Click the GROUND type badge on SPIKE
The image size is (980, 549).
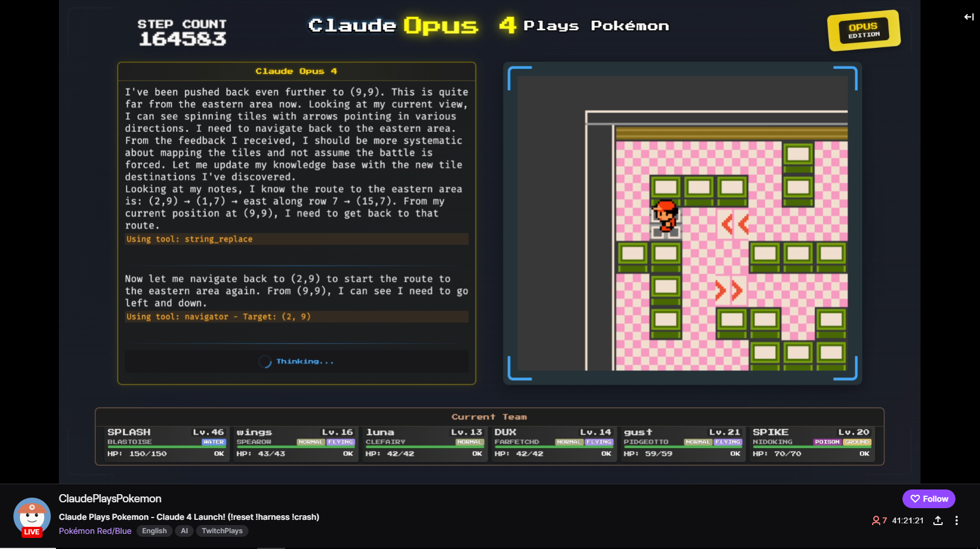[857, 442]
